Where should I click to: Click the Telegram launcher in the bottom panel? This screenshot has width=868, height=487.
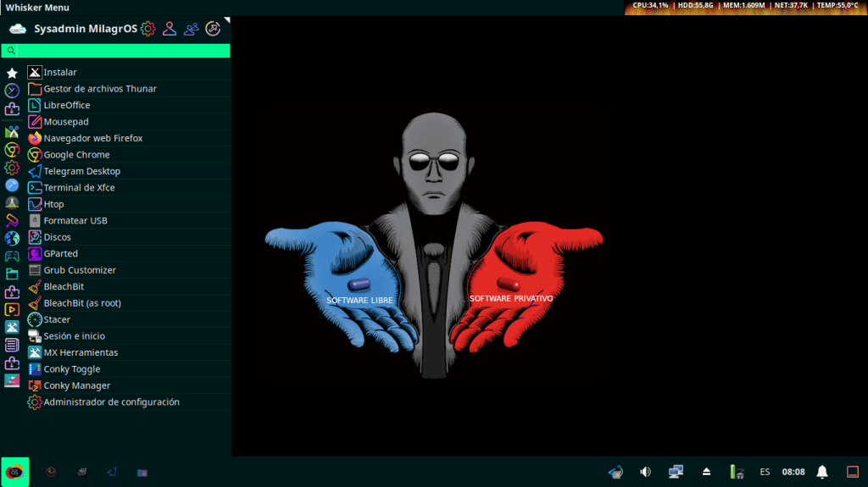point(112,472)
